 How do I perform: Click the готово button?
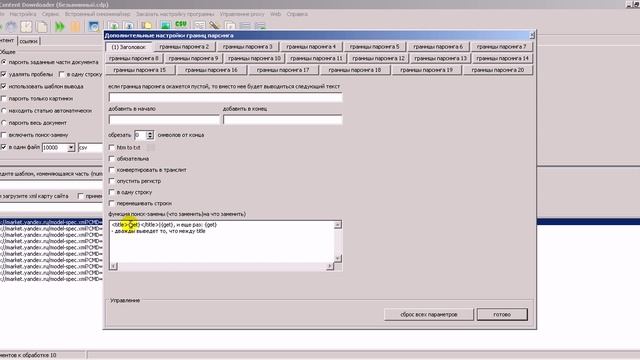click(502, 314)
